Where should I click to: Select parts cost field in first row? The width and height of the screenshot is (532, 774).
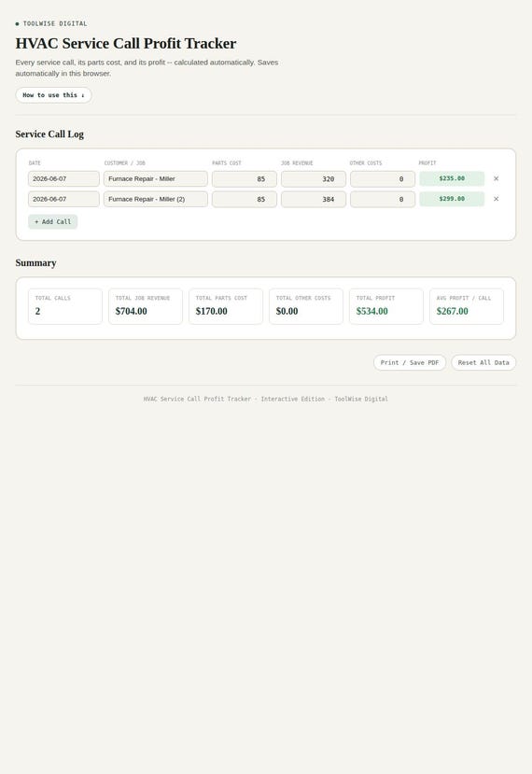point(245,178)
